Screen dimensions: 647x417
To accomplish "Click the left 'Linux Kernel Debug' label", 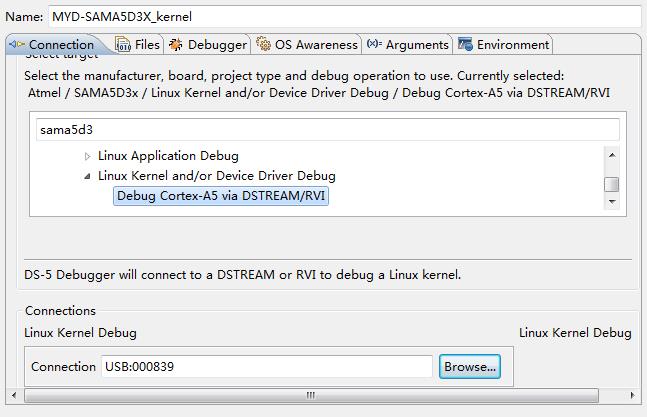I will coord(80,332).
